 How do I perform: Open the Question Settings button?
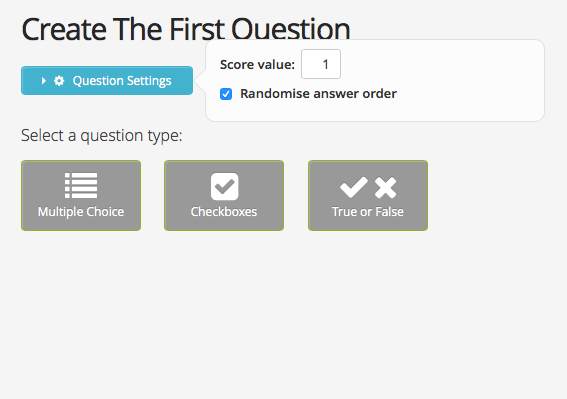(107, 81)
